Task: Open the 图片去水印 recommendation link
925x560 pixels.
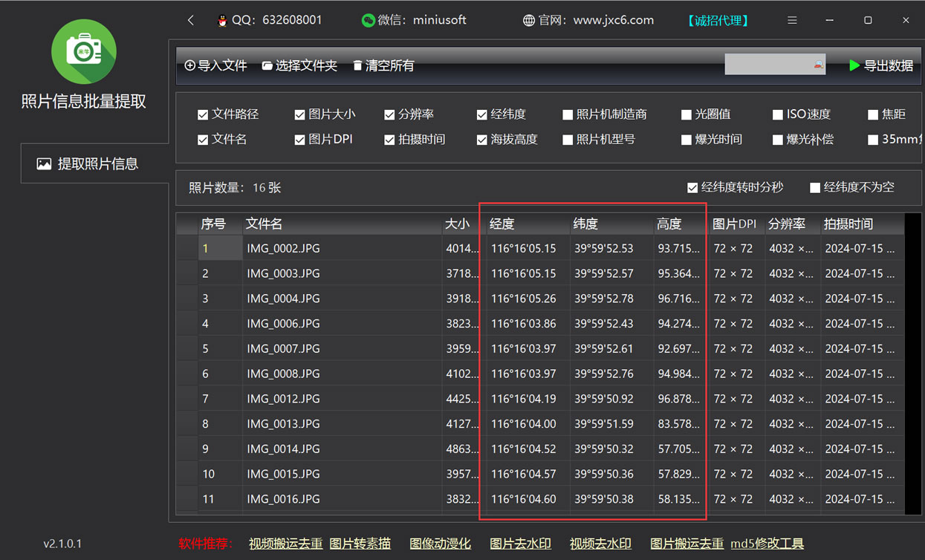Action: tap(520, 544)
